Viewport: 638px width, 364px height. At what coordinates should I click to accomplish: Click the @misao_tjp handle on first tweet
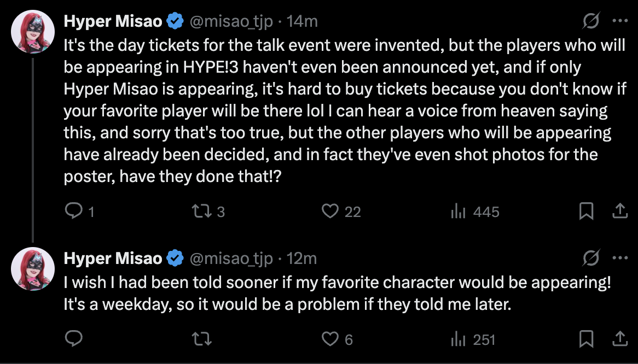tap(230, 21)
